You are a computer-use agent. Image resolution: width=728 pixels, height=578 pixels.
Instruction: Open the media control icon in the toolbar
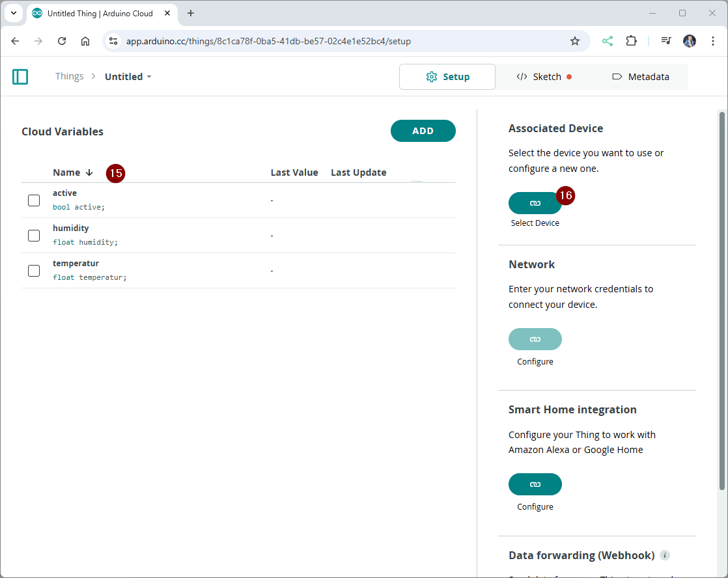tap(665, 41)
